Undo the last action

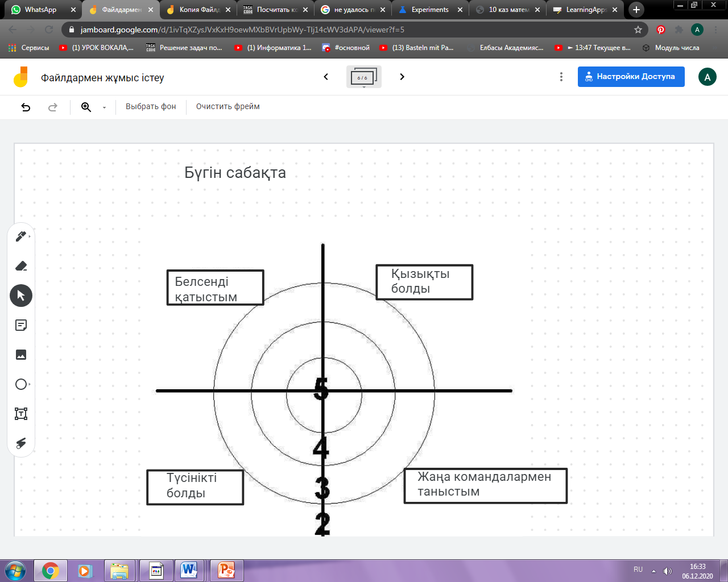click(26, 107)
